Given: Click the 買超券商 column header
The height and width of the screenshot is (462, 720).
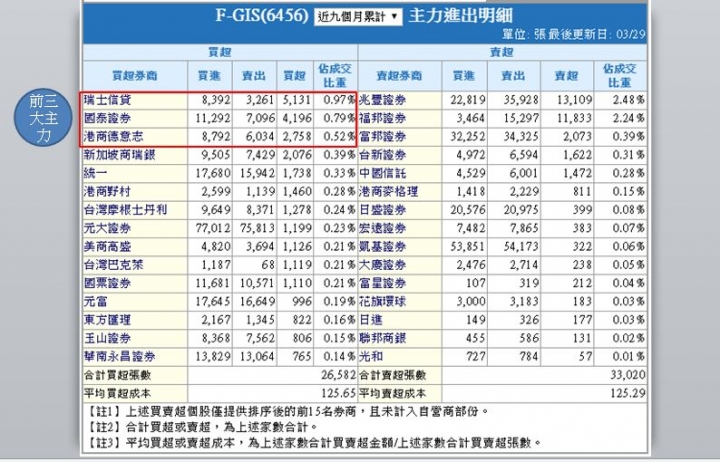Looking at the screenshot, I should [135, 76].
